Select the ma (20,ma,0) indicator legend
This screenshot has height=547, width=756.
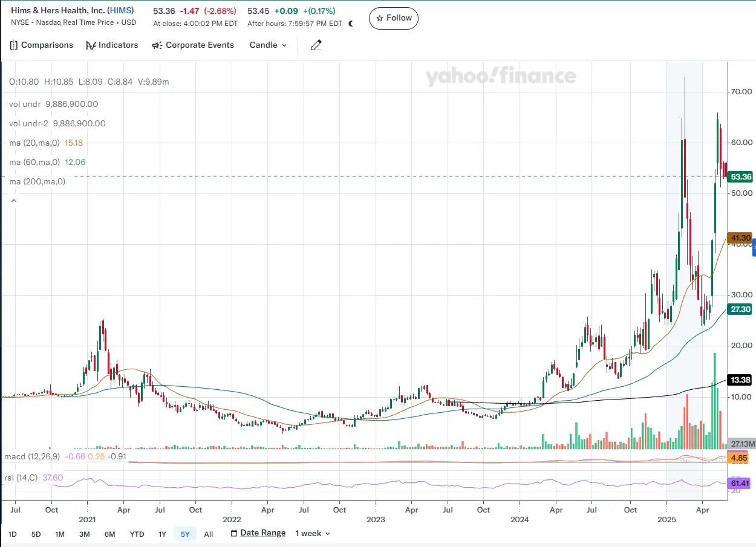coord(46,143)
